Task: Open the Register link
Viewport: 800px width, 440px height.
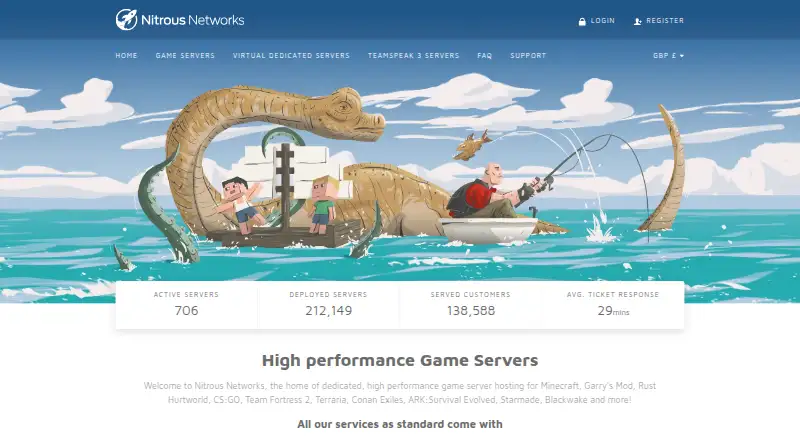Action: [665, 21]
